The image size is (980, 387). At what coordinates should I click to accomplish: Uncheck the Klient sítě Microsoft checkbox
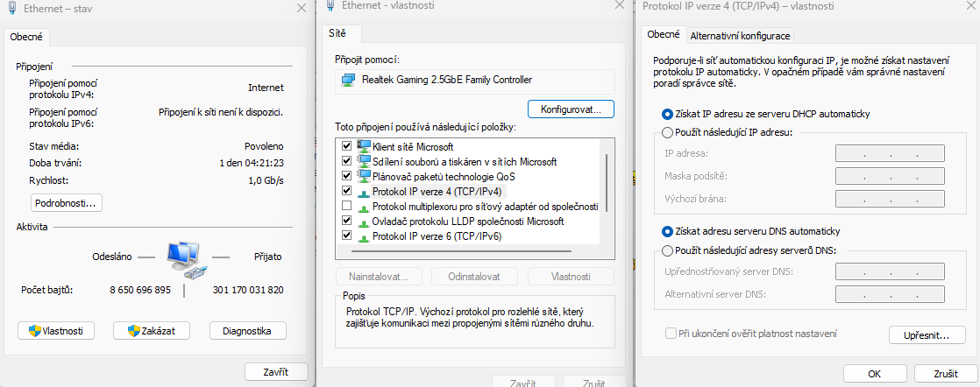(x=346, y=146)
